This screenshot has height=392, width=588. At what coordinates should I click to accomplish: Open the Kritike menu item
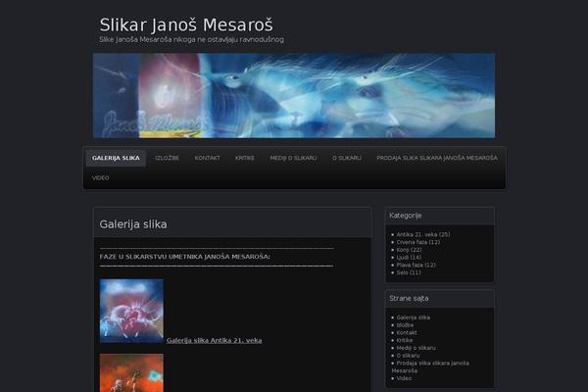[x=245, y=158]
